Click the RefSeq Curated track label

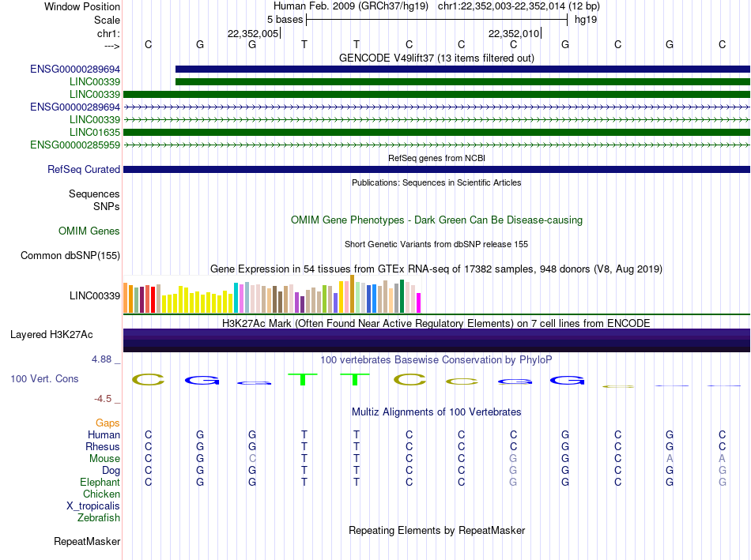[x=84, y=170]
